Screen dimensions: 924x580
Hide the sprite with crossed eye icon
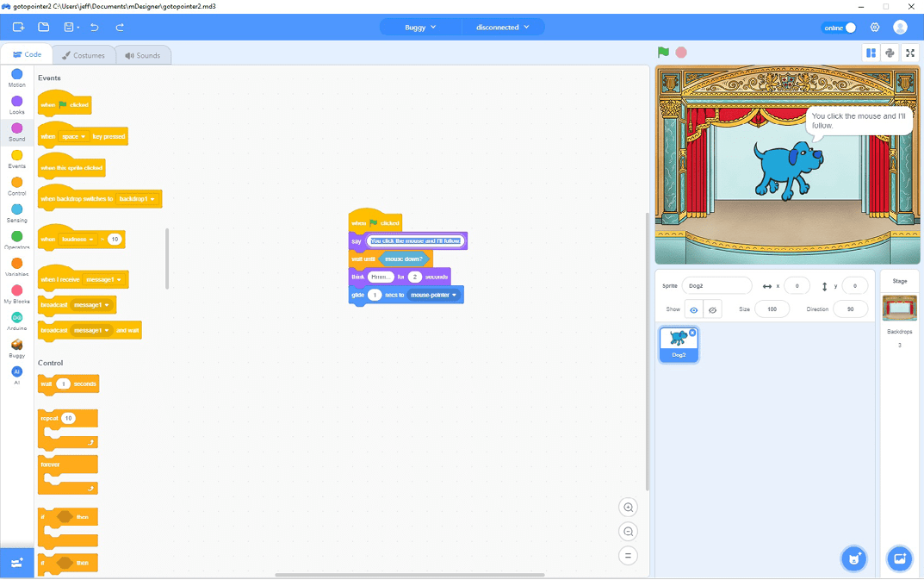[x=713, y=309]
